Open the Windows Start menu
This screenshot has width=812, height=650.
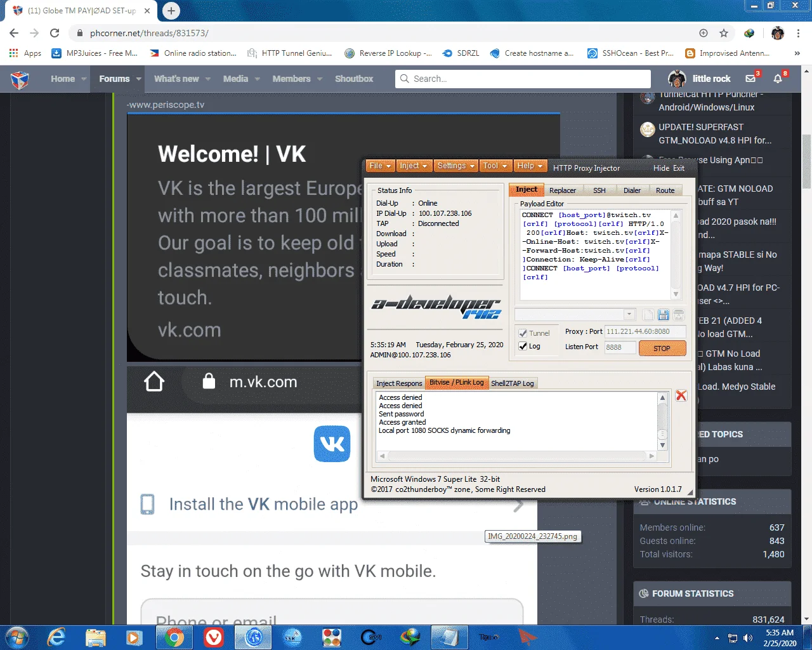16,637
